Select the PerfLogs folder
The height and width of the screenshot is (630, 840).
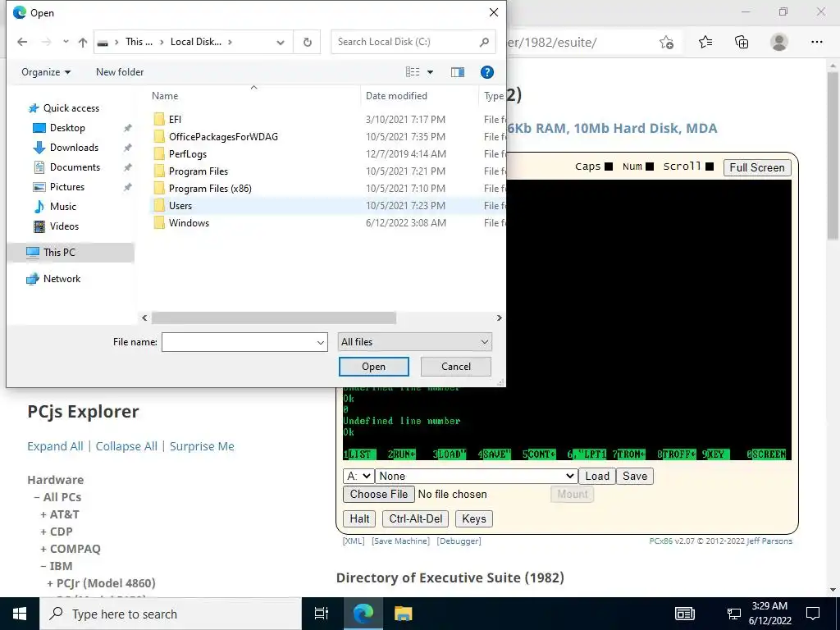pos(188,153)
